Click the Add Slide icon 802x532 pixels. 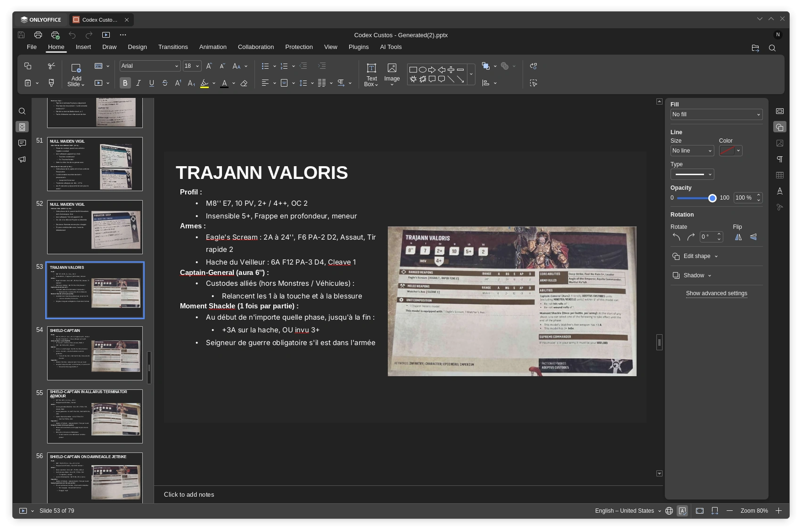[x=76, y=68]
